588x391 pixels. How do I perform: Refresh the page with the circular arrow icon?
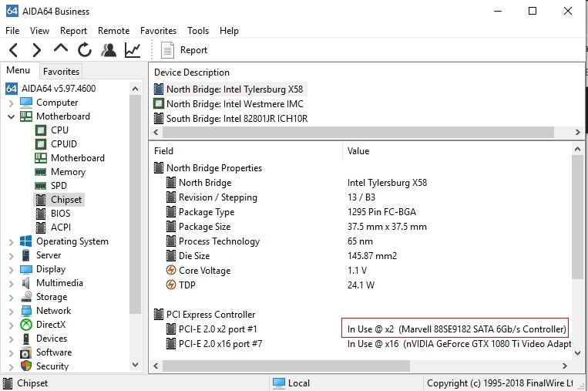click(85, 50)
